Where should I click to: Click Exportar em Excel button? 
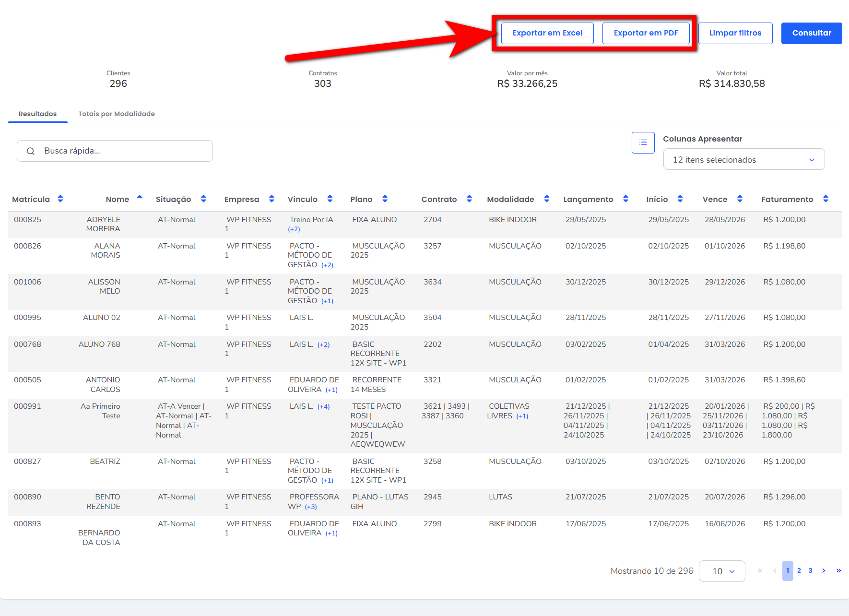(547, 33)
